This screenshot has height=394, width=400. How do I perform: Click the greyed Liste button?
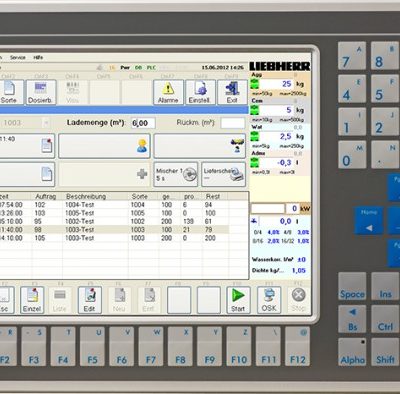tap(60, 300)
